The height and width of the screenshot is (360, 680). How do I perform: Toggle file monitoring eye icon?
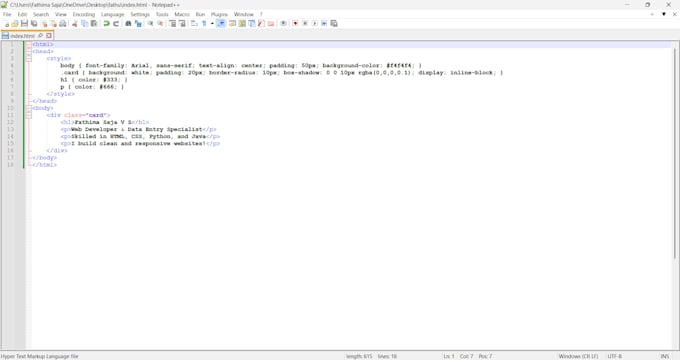pos(283,23)
